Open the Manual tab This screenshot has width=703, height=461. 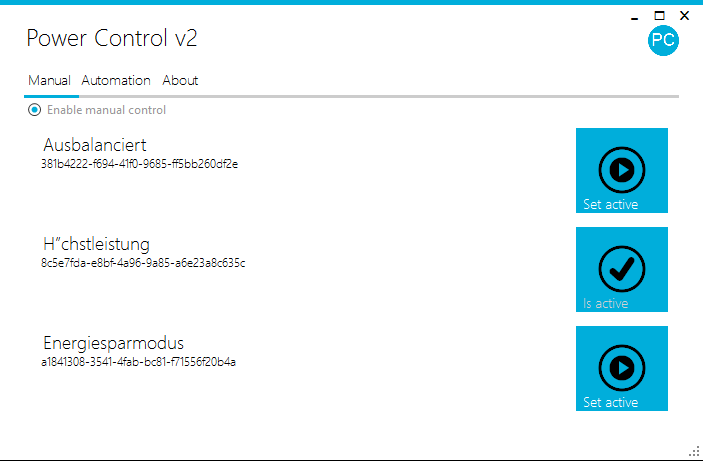(49, 80)
